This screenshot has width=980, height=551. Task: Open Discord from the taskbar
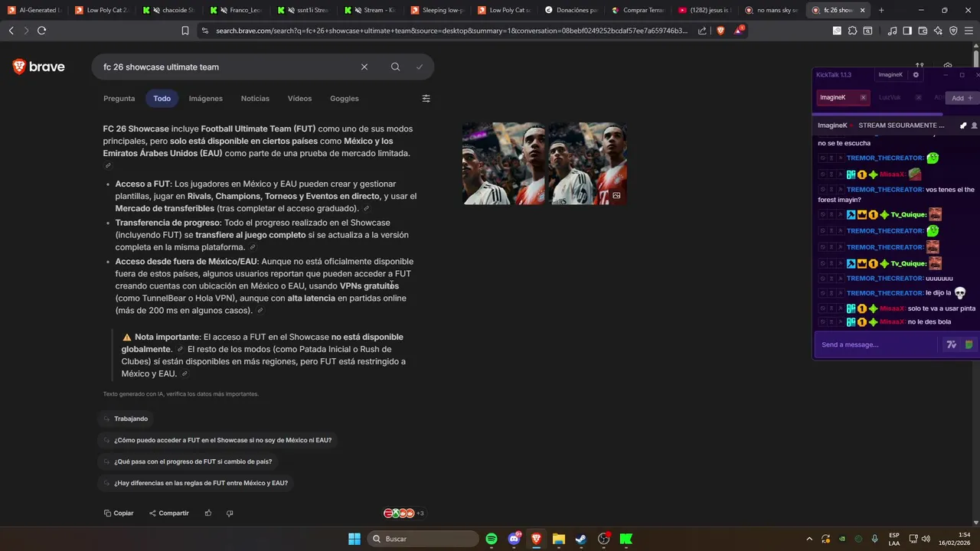tap(514, 539)
